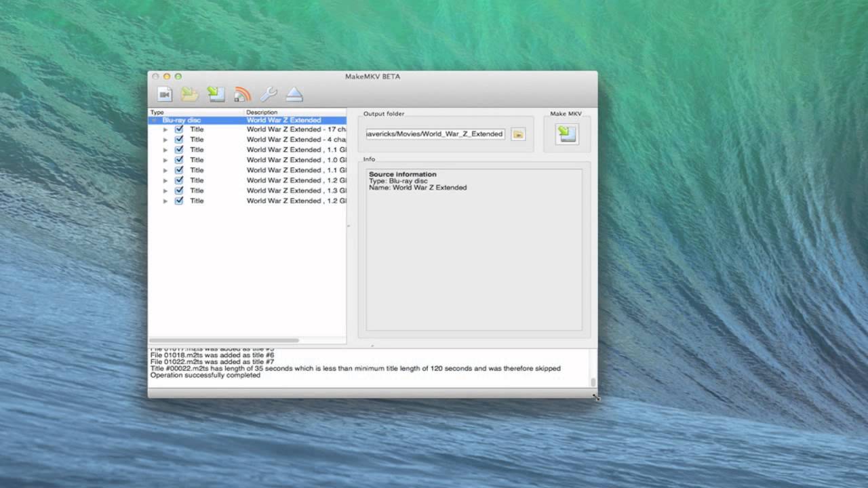Click the 'Make MKV' group label

[x=566, y=114]
